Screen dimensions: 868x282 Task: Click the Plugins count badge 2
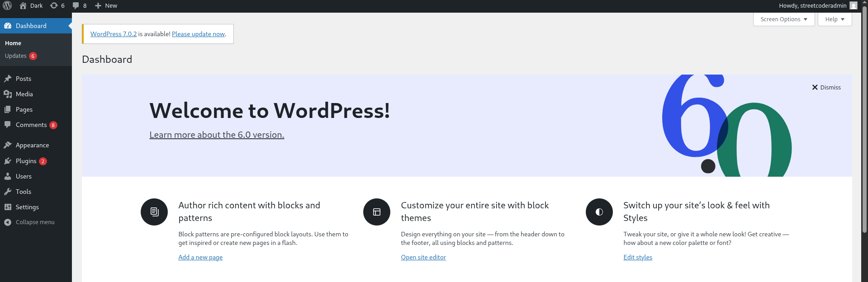43,161
